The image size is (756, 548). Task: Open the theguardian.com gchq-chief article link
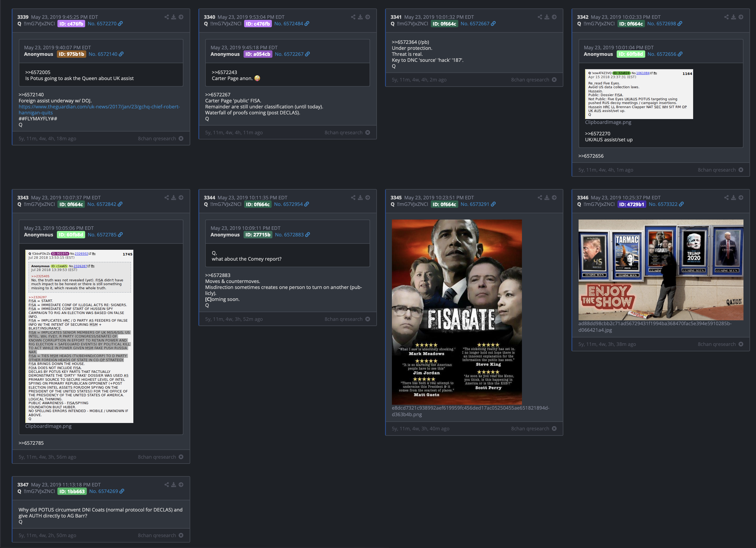(x=99, y=110)
